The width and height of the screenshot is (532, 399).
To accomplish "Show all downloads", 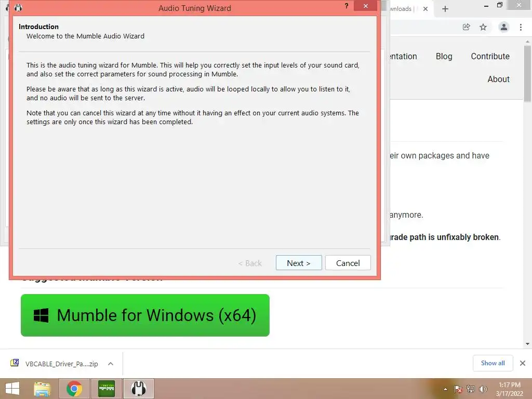I will point(493,363).
